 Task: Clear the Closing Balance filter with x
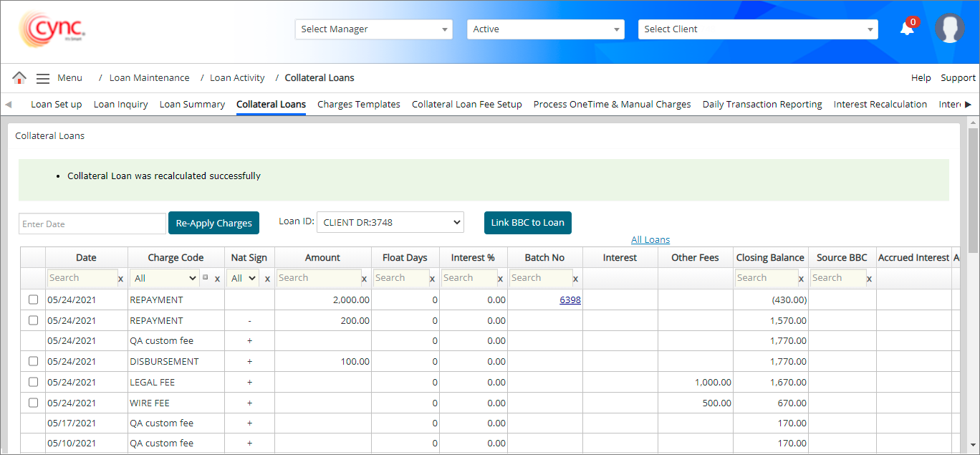801,279
